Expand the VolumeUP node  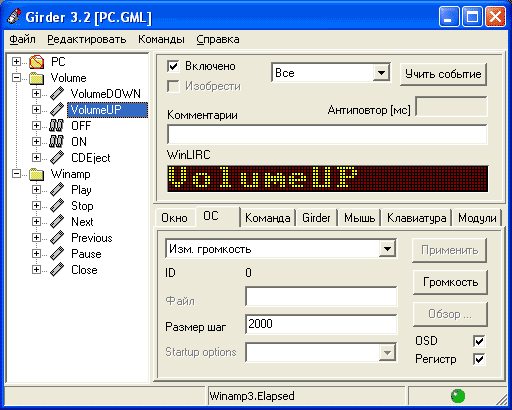click(x=36, y=110)
